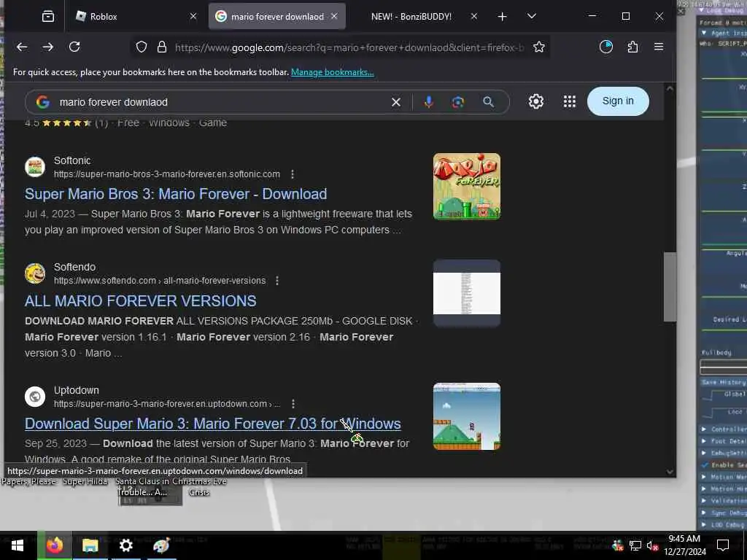747x560 pixels.
Task: Open a new browser tab
Action: coord(502,17)
